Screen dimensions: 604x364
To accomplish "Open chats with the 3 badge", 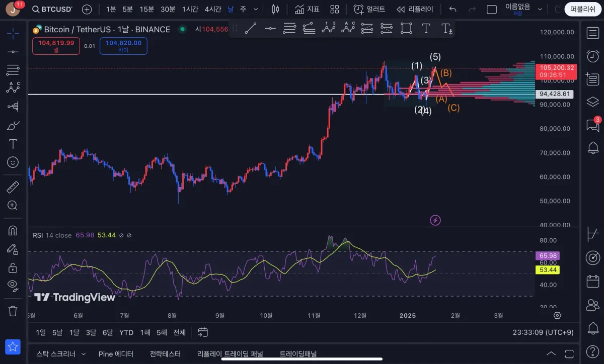I will point(593,125).
